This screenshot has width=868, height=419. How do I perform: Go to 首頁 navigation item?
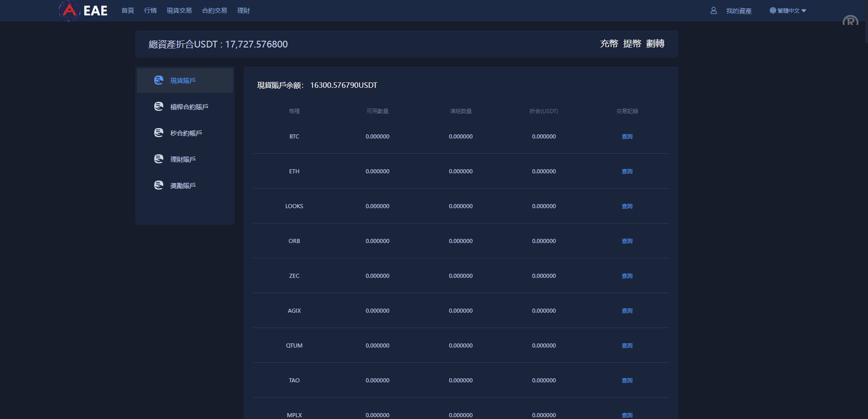(x=127, y=10)
